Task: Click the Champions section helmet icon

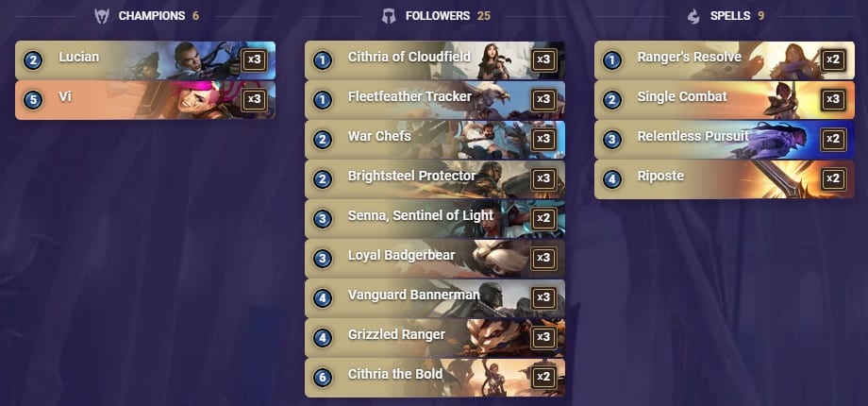Action: [x=102, y=16]
